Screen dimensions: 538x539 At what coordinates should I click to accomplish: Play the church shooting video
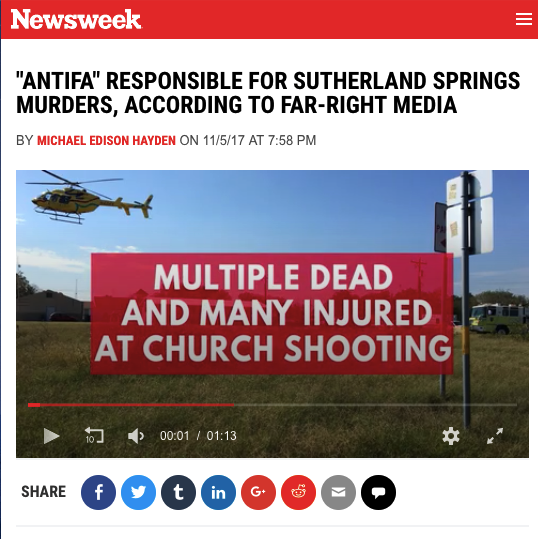point(52,436)
